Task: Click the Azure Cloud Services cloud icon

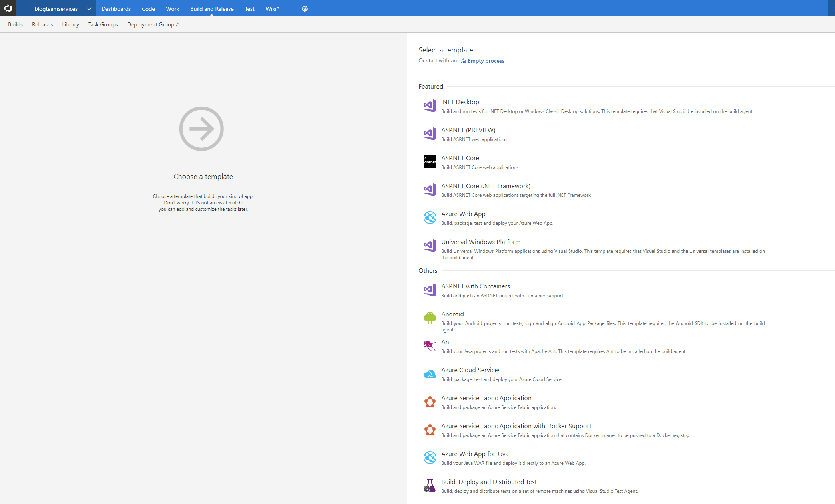Action: (430, 374)
